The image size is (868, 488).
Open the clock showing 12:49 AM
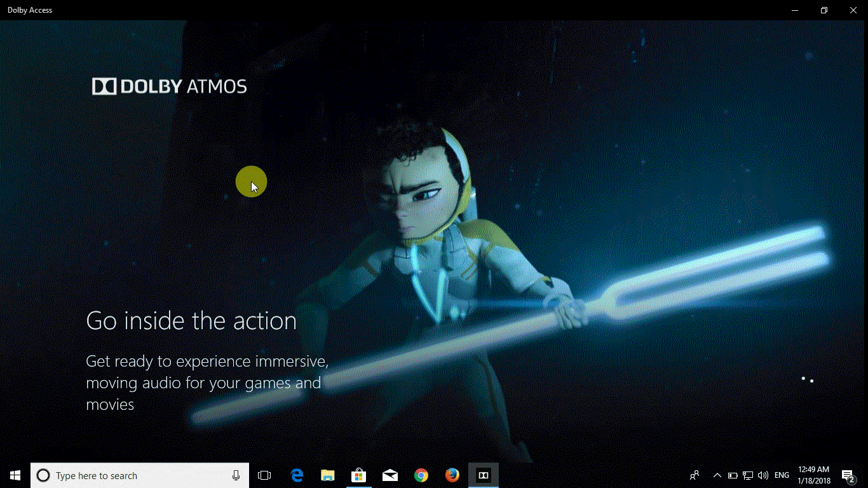[x=814, y=475]
